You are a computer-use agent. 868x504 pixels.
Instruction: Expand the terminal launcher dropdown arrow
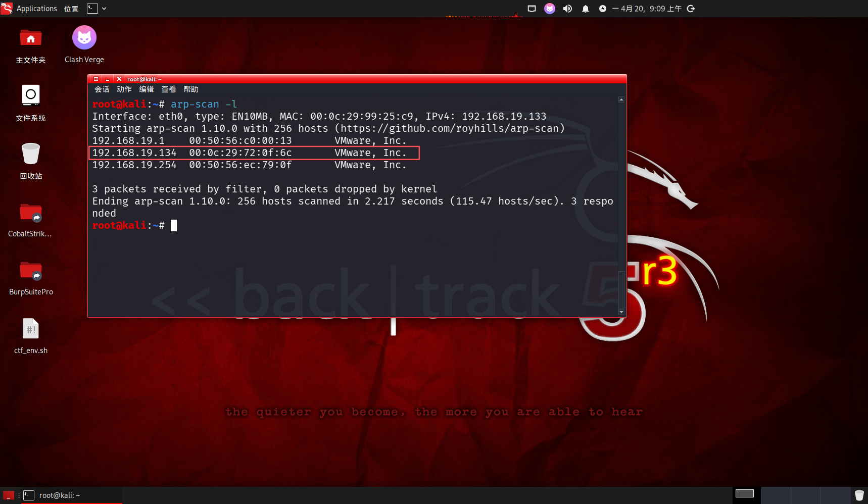(104, 9)
